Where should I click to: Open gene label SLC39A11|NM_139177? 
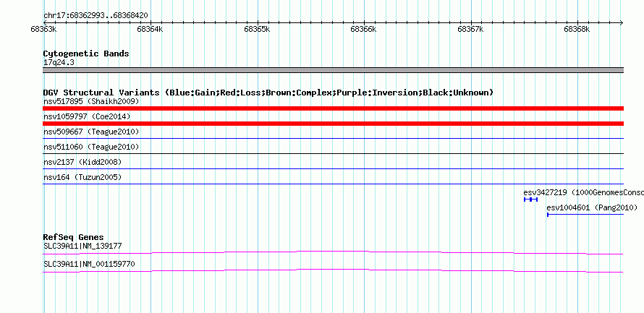coord(82,246)
